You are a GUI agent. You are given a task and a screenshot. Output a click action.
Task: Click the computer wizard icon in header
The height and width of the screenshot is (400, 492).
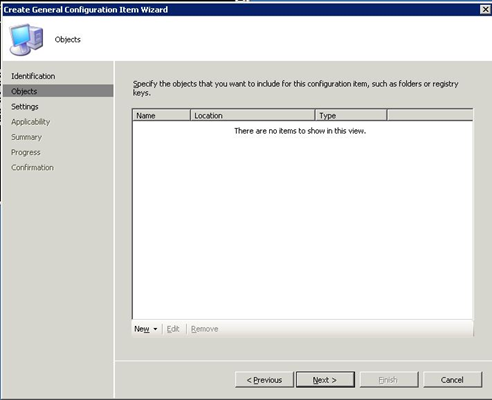point(27,39)
